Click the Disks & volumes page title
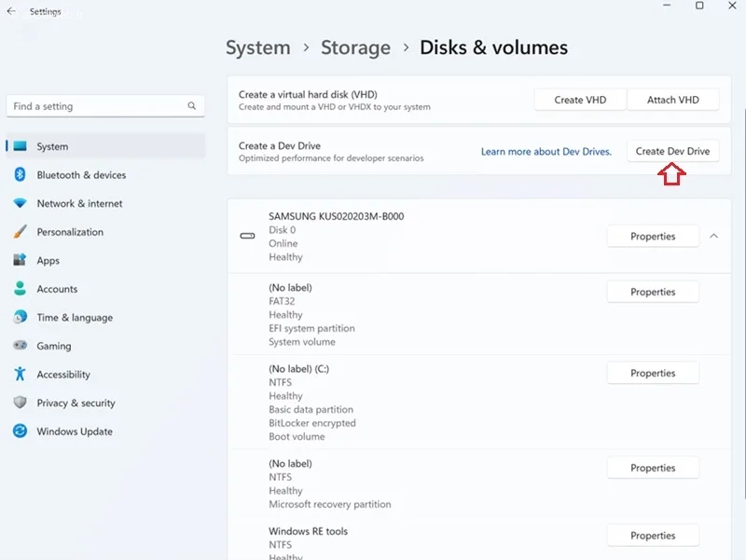The height and width of the screenshot is (560, 746). (x=493, y=48)
